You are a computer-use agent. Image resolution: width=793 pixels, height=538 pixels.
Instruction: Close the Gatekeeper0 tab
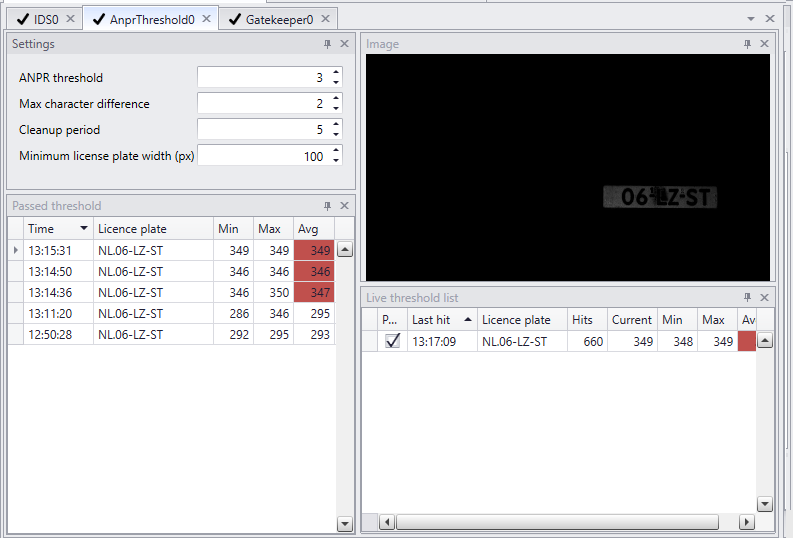[325, 19]
